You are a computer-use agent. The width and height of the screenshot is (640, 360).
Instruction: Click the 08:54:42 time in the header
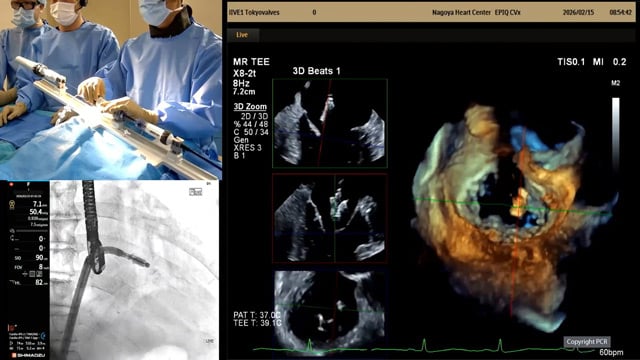pos(620,13)
